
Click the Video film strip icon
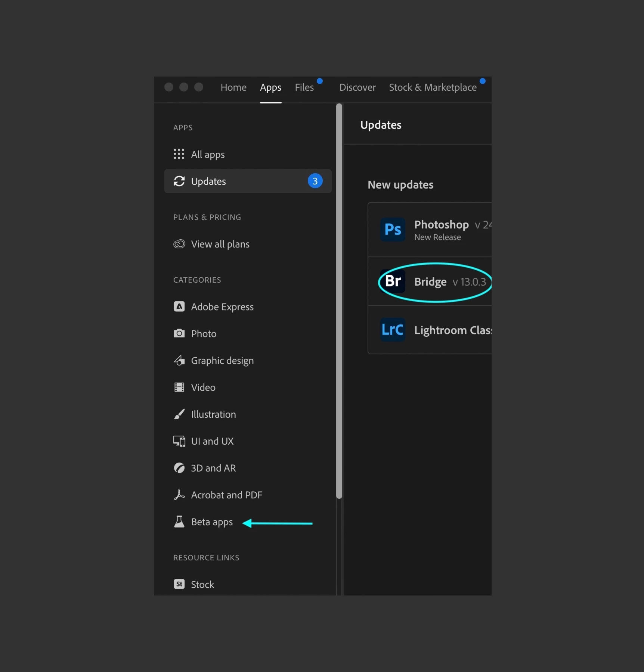point(179,387)
